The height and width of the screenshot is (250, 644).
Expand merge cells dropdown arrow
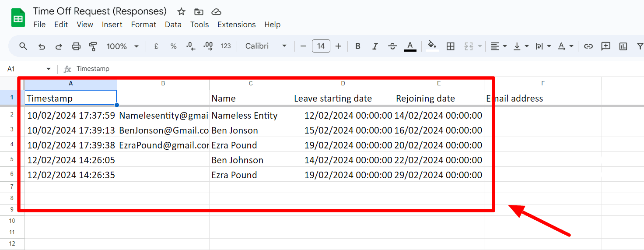pos(480,46)
